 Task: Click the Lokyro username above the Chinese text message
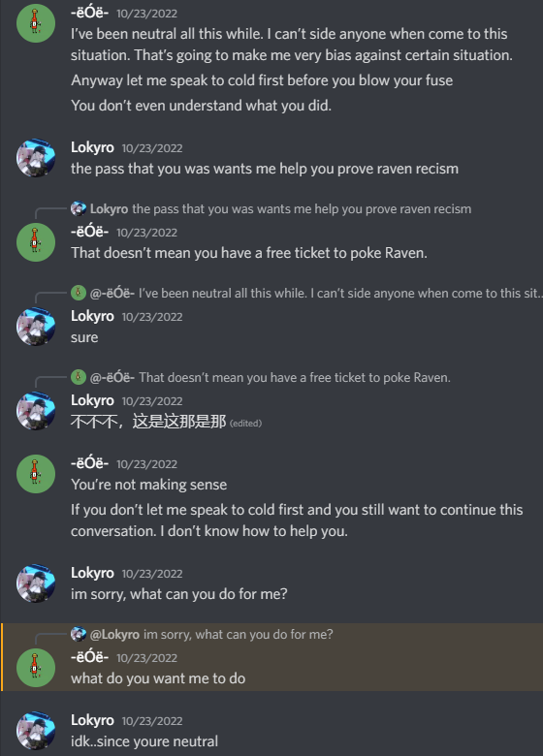[92, 400]
